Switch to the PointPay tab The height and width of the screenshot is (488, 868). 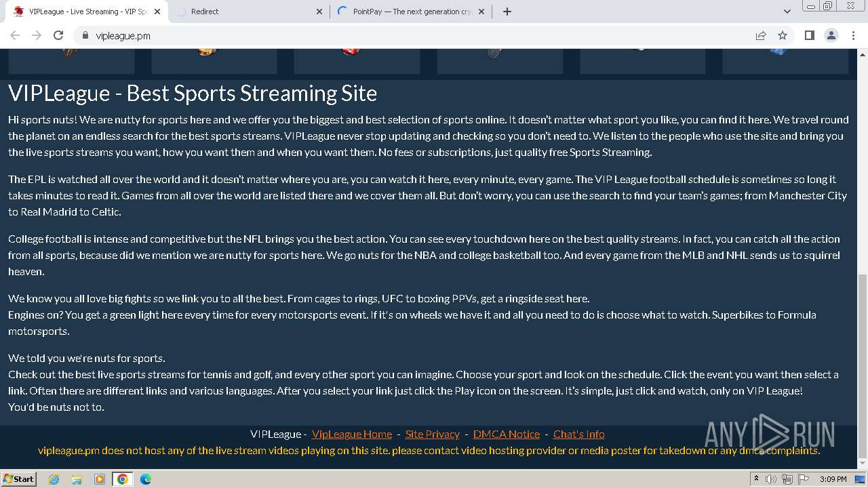[412, 12]
